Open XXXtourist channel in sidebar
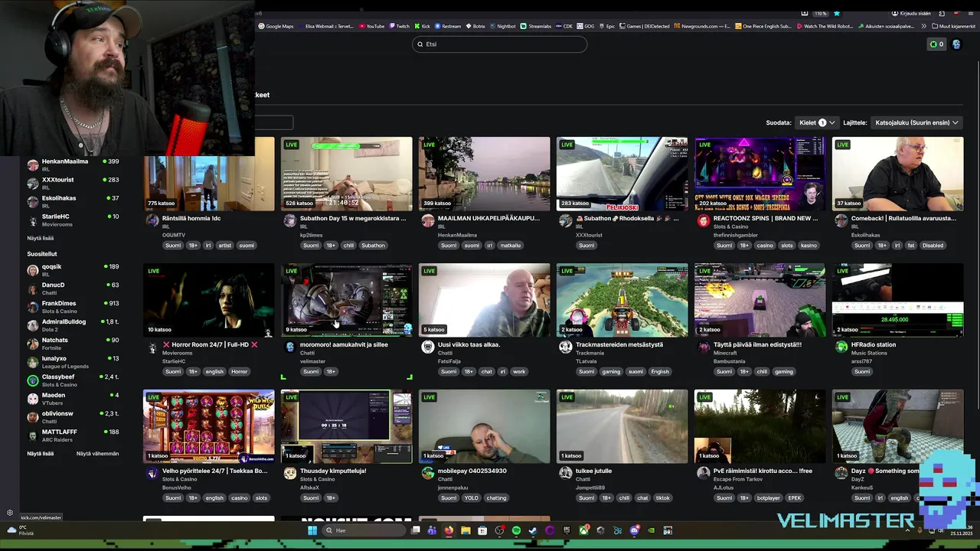Screen dimensions: 980x551 tap(73, 183)
